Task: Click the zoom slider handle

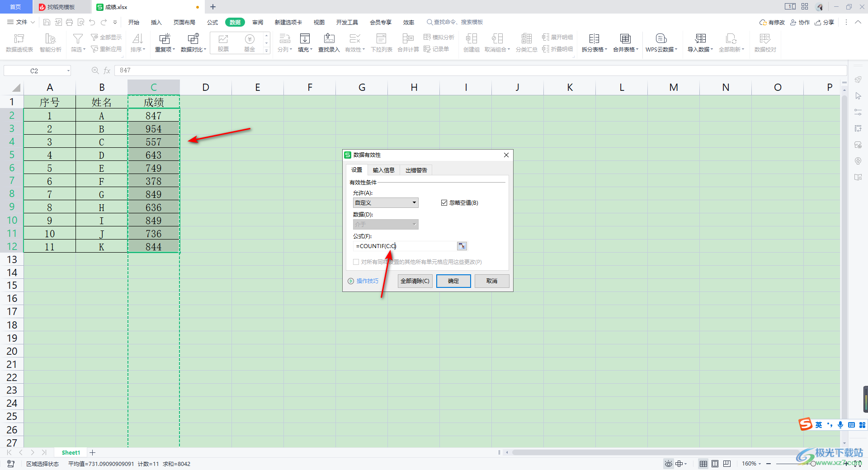Action: pyautogui.click(x=813, y=464)
